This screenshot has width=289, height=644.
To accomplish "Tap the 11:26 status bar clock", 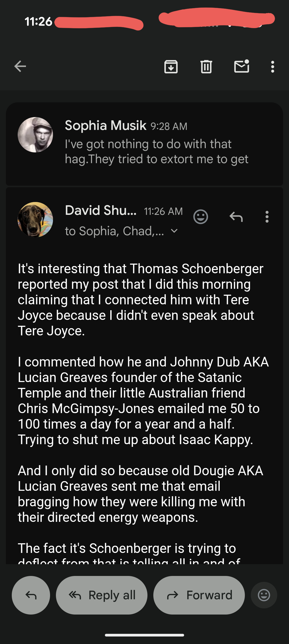I will point(39,22).
